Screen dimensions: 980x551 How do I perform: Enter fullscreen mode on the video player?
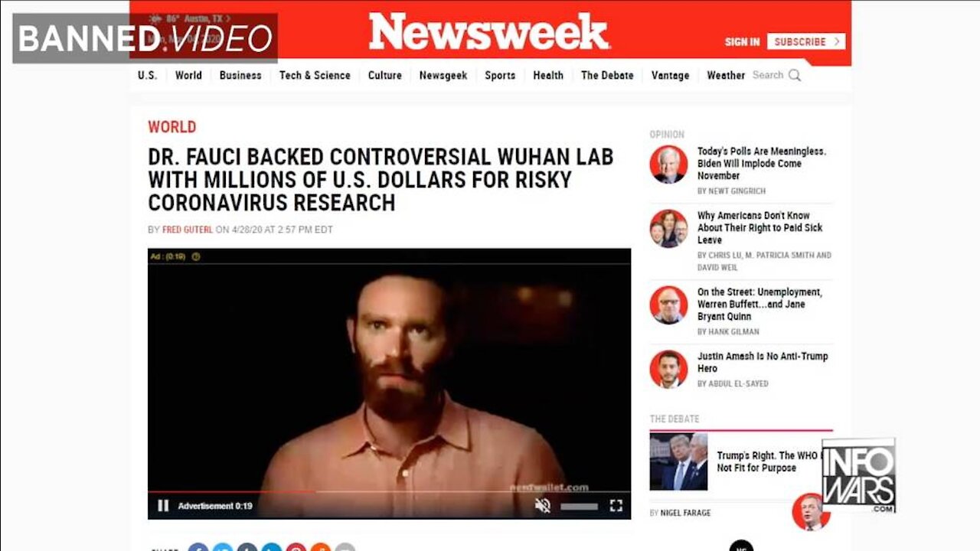(x=616, y=505)
